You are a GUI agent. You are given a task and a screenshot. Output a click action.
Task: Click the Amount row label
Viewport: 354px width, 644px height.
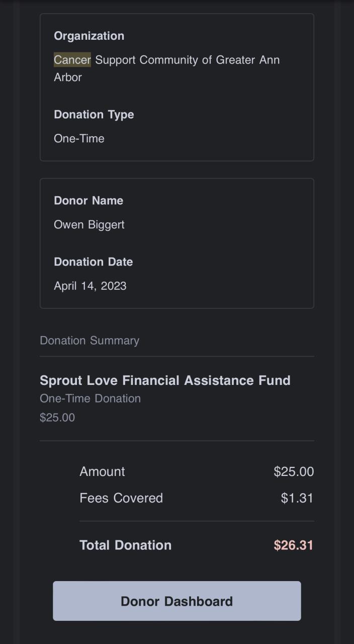tap(102, 471)
